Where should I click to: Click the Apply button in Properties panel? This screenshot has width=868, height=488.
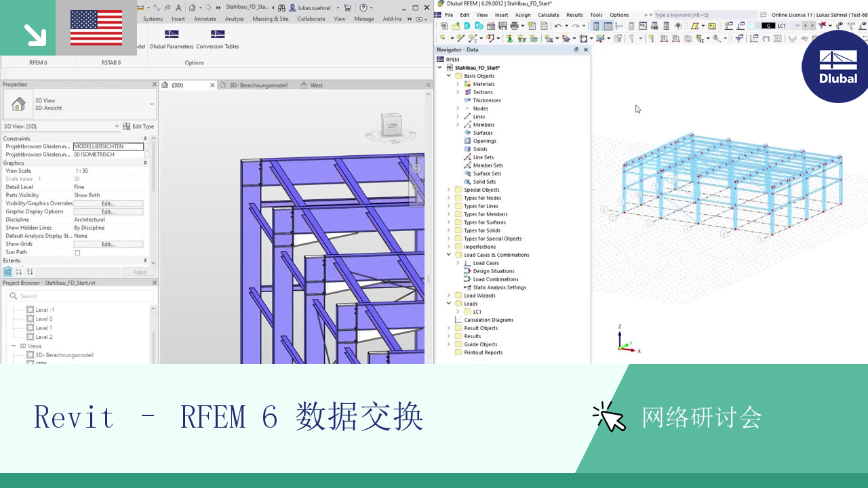(x=140, y=271)
